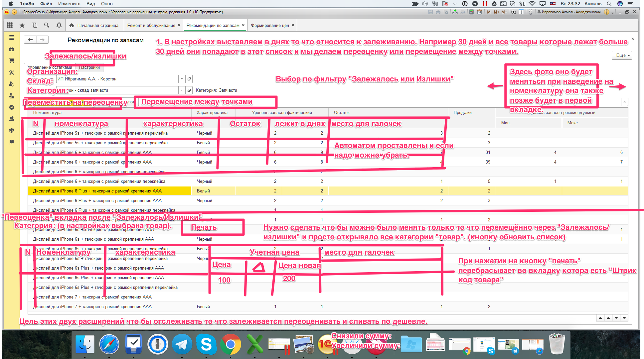
Task: Open Изменить menu in menu bar
Action: pyautogui.click(x=69, y=4)
